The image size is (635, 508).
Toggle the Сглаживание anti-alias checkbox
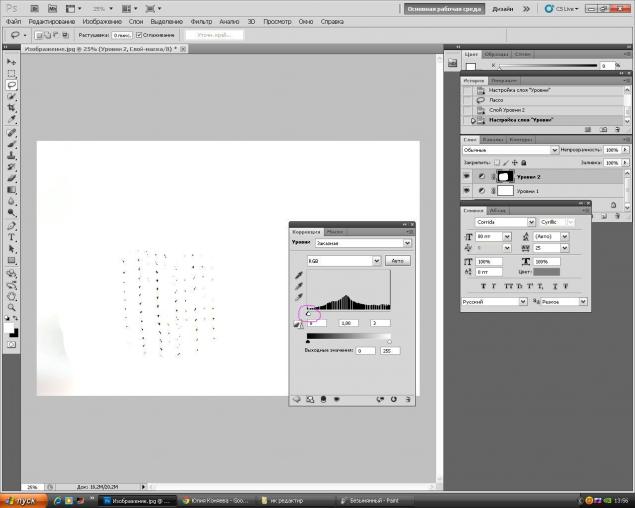click(x=139, y=35)
